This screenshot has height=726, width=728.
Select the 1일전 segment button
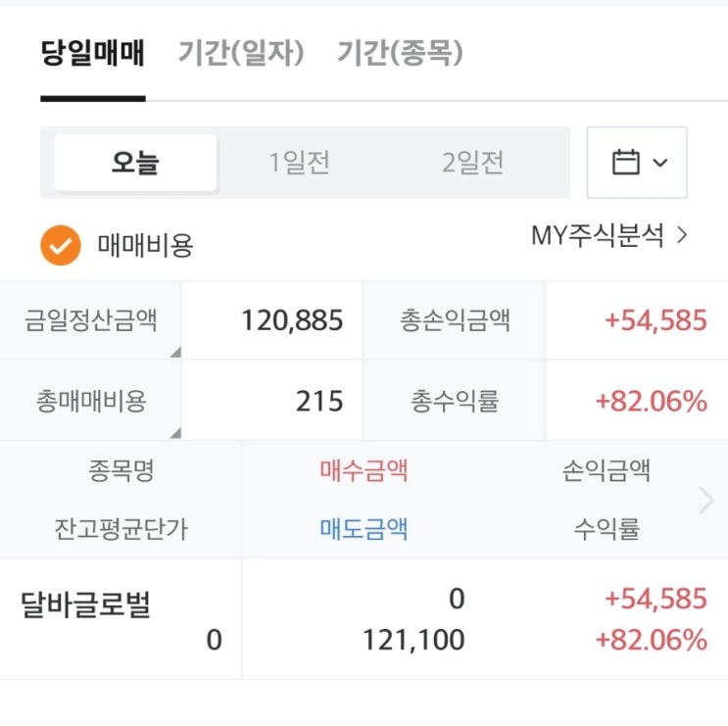pyautogui.click(x=299, y=163)
